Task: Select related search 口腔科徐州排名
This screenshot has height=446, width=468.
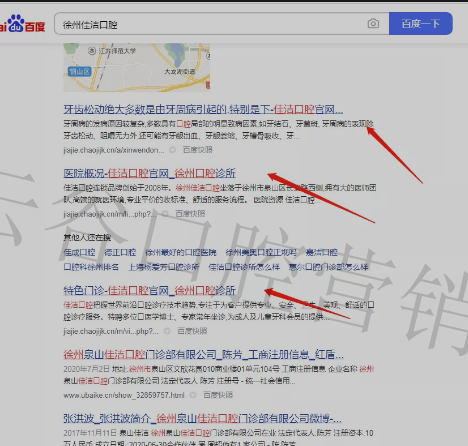Action: click(91, 267)
